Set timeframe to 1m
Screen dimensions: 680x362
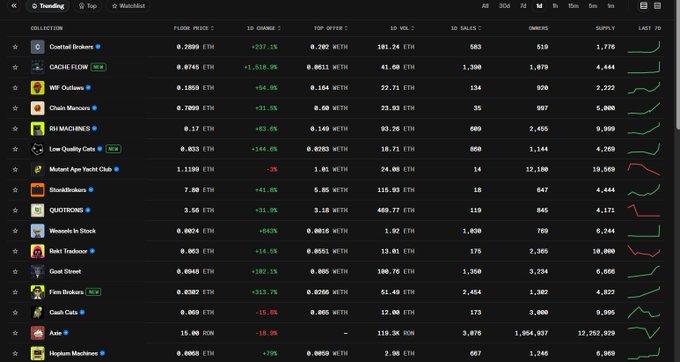(611, 6)
